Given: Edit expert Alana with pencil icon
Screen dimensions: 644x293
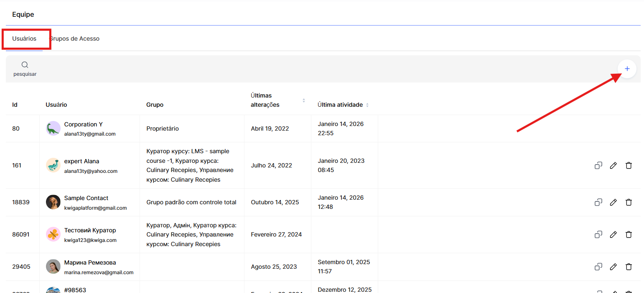Looking at the screenshot, I should click(x=613, y=165).
